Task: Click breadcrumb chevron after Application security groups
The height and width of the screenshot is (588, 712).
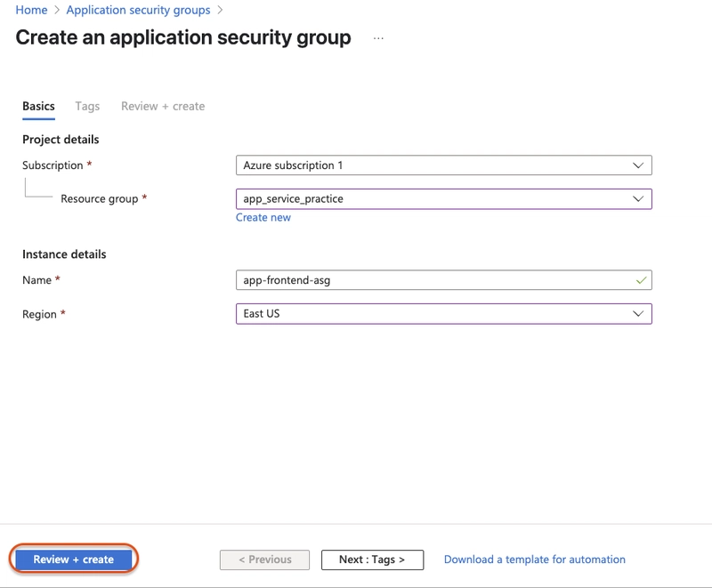Action: tap(220, 10)
